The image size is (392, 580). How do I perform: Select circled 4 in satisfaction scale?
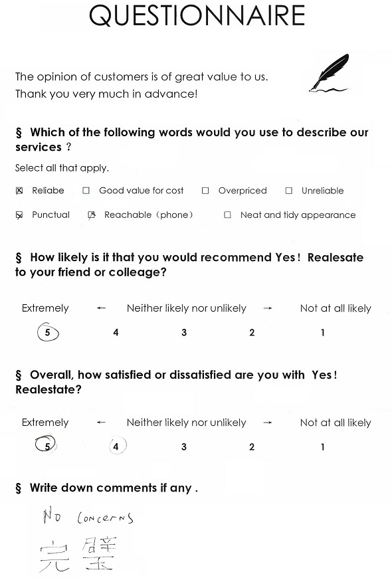tap(118, 446)
